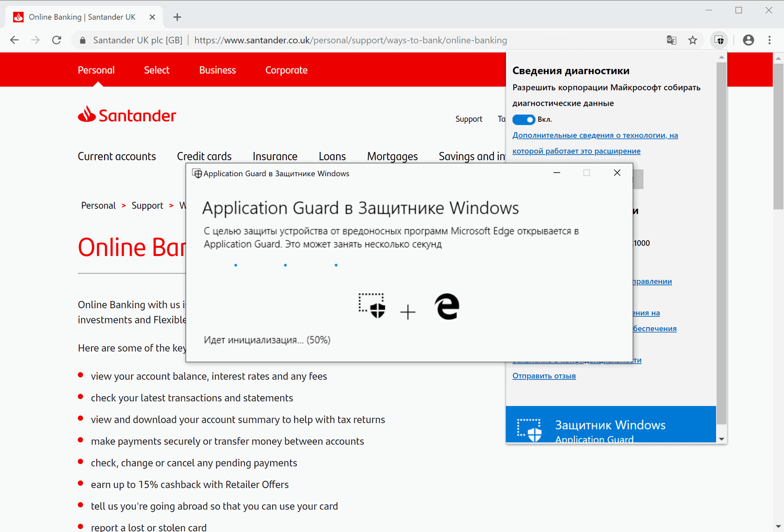784x532 pixels.
Task: Click the Support link on the page
Action: [x=468, y=119]
